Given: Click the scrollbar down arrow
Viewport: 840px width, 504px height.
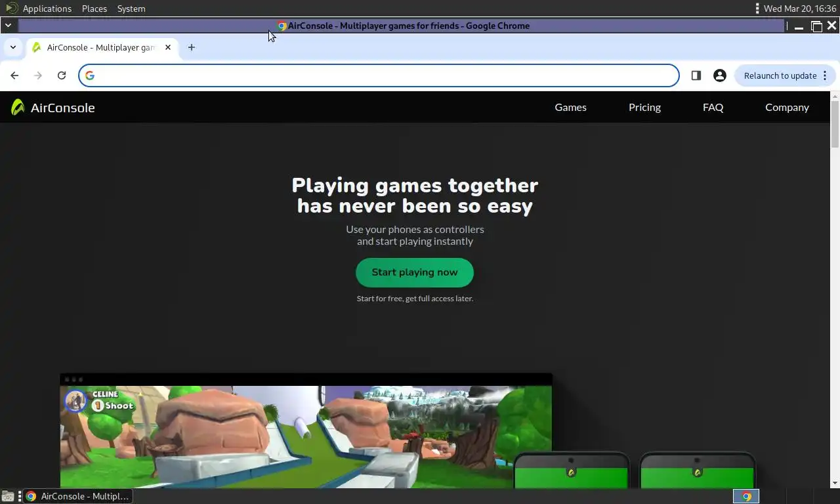Looking at the screenshot, I should (x=835, y=484).
